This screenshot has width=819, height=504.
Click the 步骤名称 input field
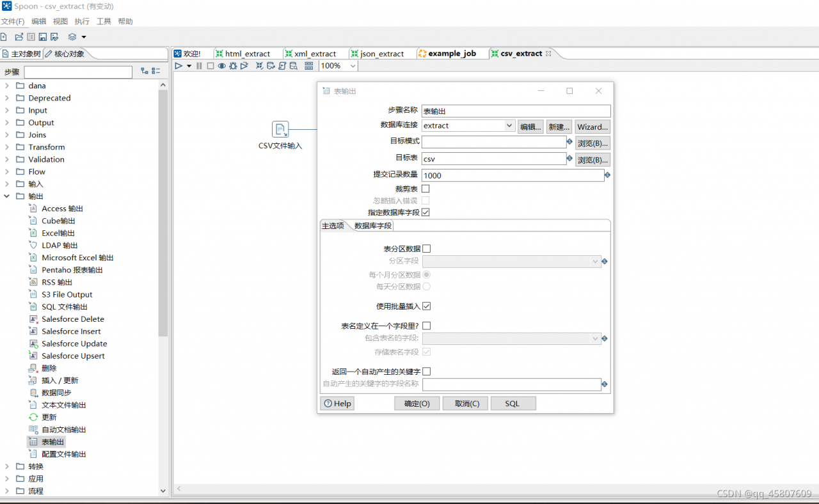click(516, 111)
